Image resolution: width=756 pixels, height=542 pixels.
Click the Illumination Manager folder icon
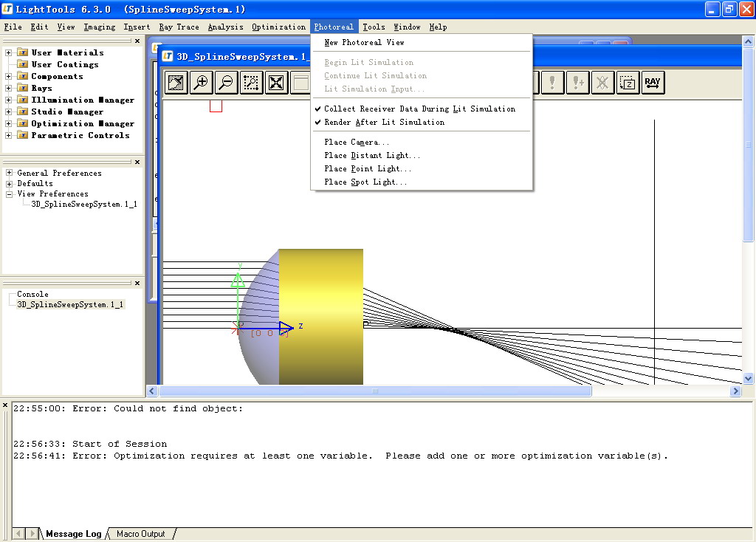coord(22,100)
